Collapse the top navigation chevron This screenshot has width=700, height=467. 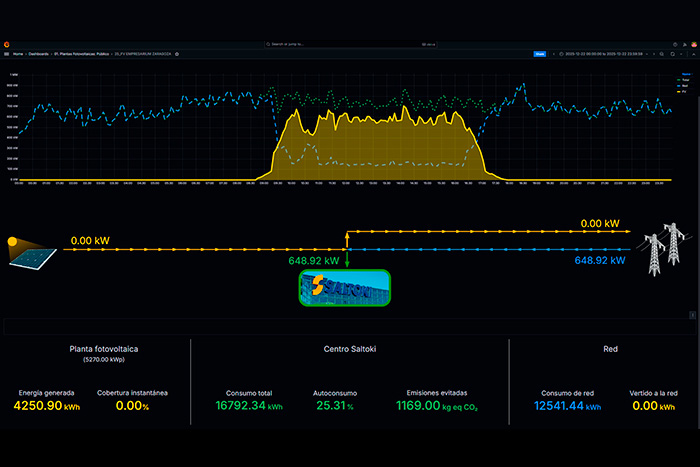coord(692,54)
